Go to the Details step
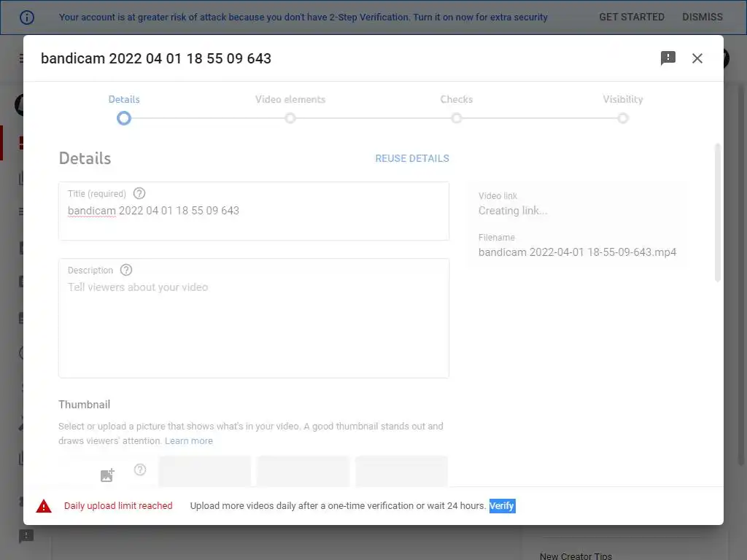 (x=124, y=99)
